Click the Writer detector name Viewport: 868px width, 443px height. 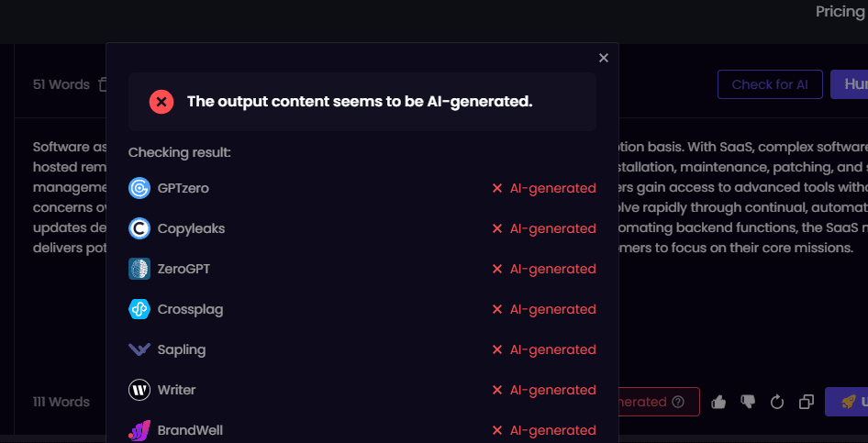176,390
